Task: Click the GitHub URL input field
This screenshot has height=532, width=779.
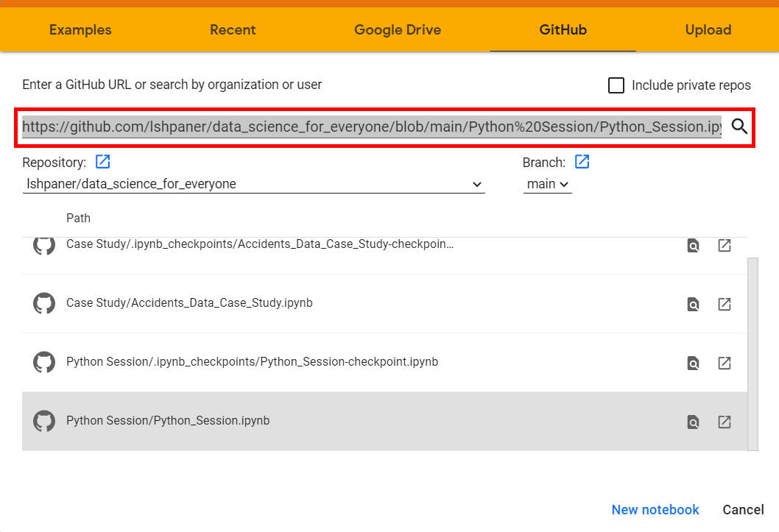Action: click(372, 127)
